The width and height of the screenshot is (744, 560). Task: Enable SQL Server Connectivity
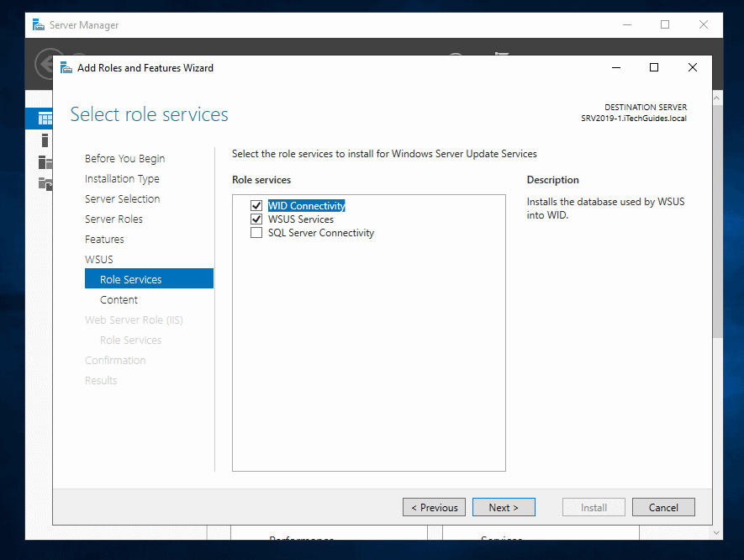pyautogui.click(x=256, y=233)
